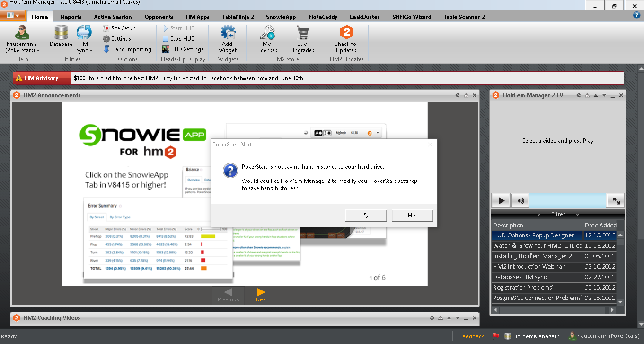Open the Opponents tab

159,17
